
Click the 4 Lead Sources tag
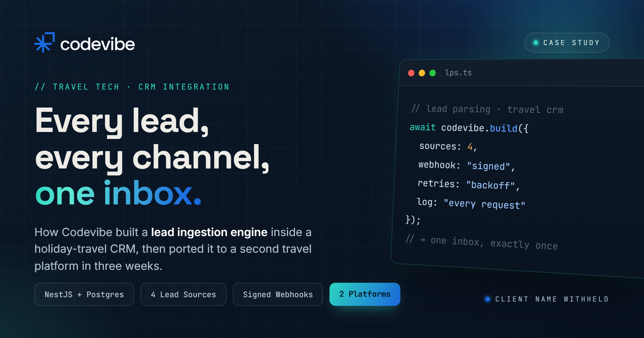[184, 294]
